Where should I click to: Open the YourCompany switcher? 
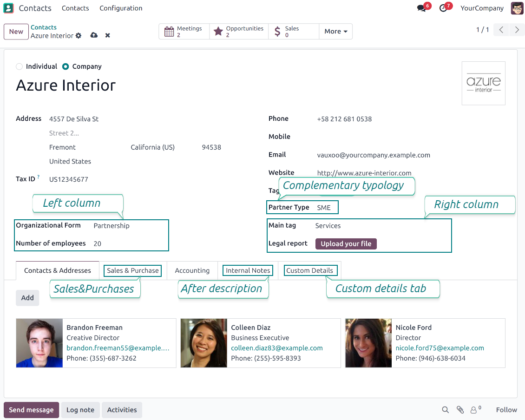pos(482,8)
